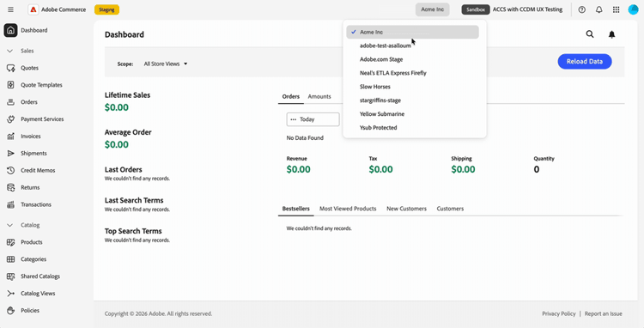Click the Top Search Terms heading
The height and width of the screenshot is (328, 644).
133,231
